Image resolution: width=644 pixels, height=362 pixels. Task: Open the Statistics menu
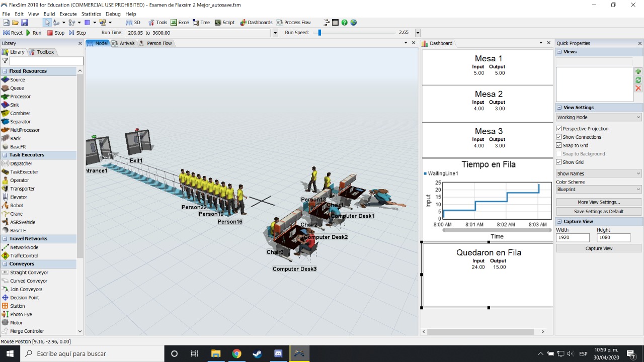point(91,14)
